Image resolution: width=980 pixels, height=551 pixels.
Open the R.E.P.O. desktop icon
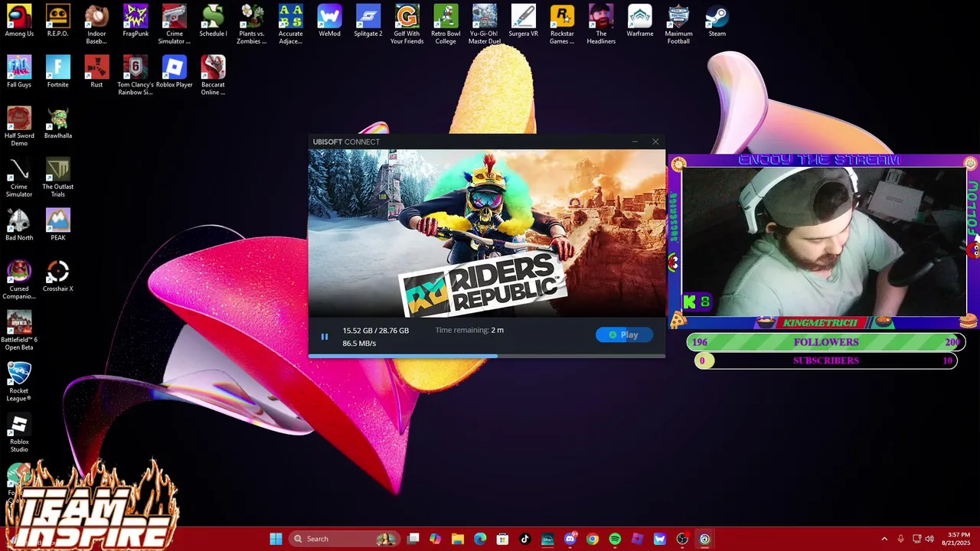pos(57,21)
